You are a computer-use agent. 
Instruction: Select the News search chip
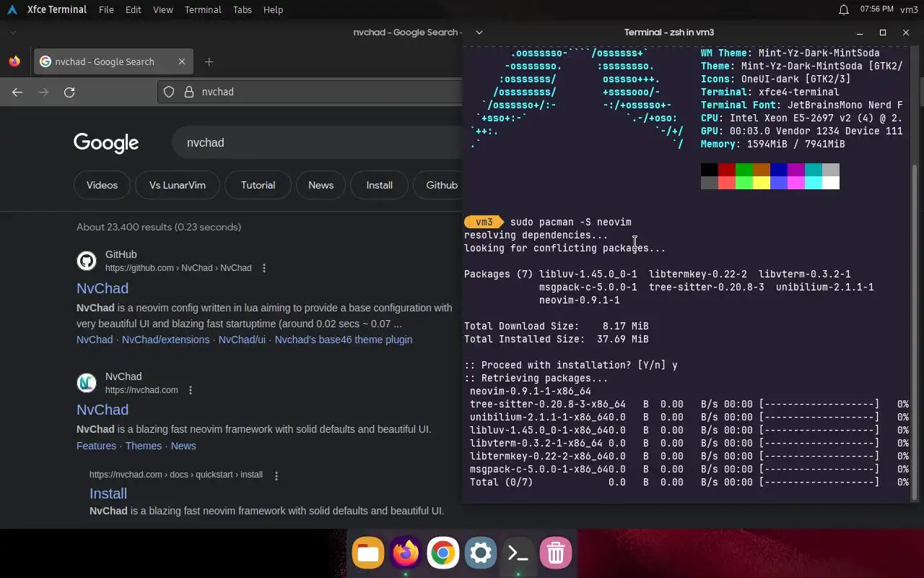(321, 185)
